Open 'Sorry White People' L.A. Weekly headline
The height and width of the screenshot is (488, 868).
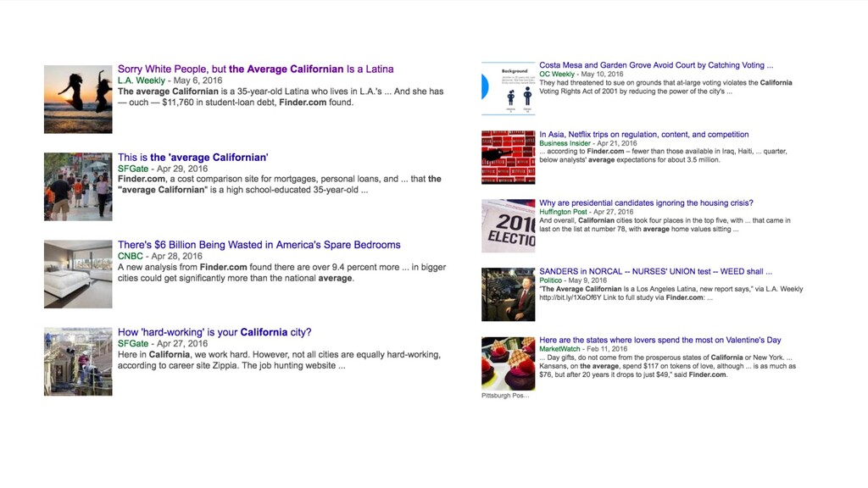255,69
